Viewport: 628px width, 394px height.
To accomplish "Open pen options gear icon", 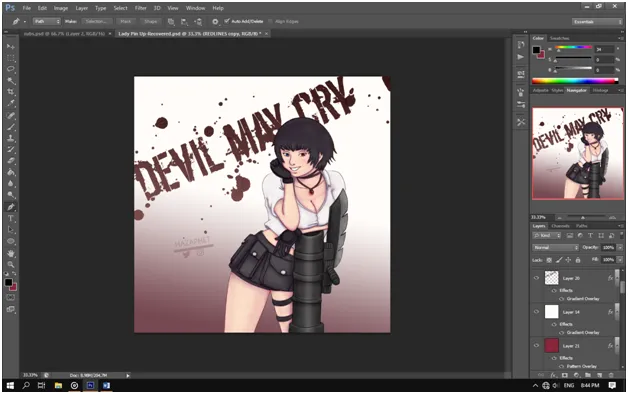I will [215, 22].
